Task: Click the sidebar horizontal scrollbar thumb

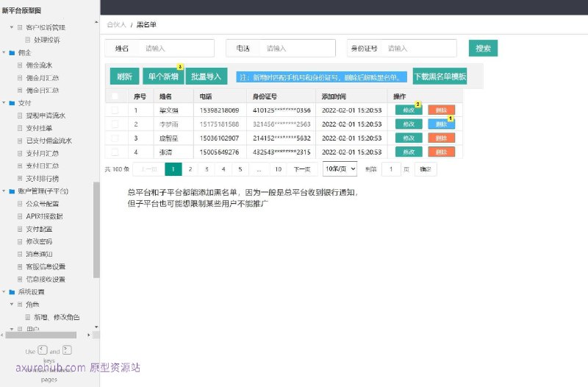Action: pyautogui.click(x=40, y=335)
